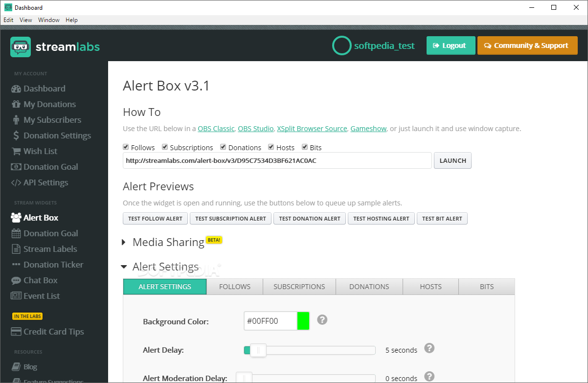
Task: Click the person icon beside My Subscribers
Action: pos(16,120)
